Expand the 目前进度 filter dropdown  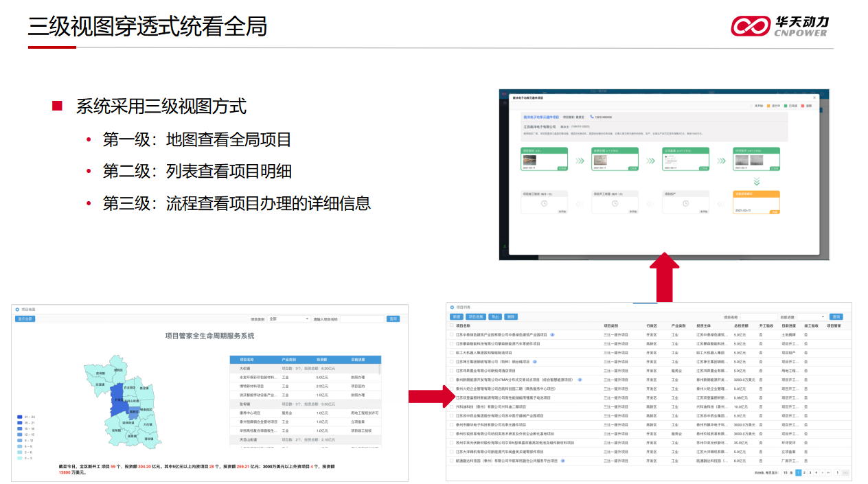pos(811,316)
